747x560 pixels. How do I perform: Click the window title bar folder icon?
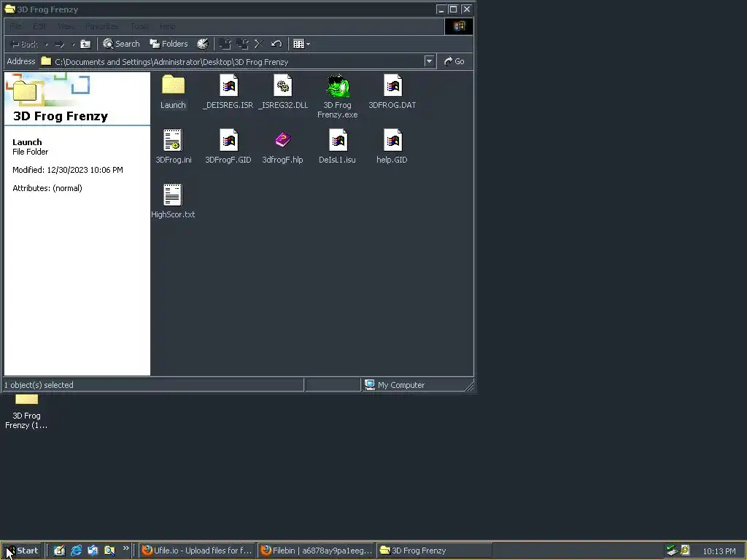click(x=9, y=9)
